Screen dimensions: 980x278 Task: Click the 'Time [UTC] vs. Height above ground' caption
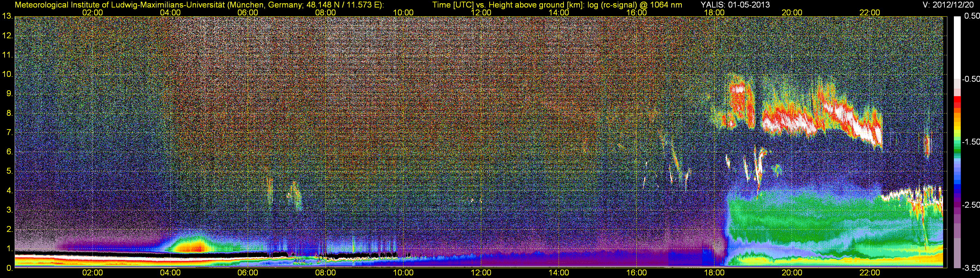tap(557, 5)
